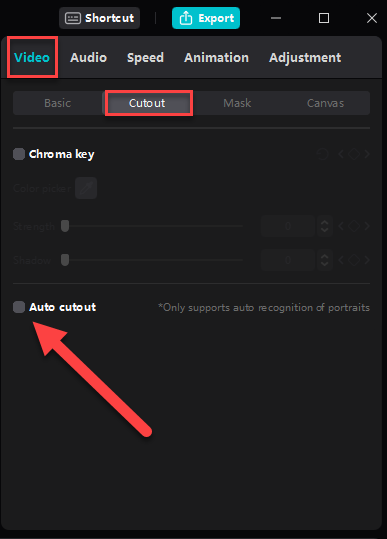
Task: Open the Animation tab
Action: [216, 57]
